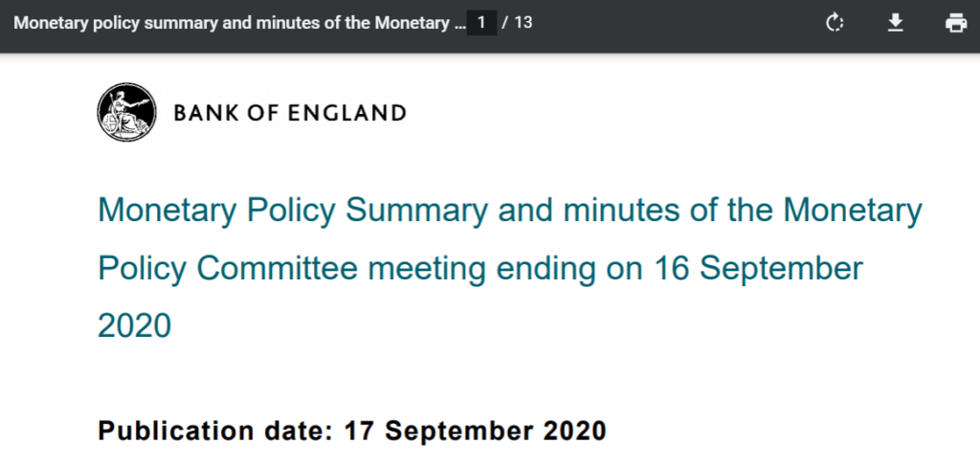
Task: Focus the current page number field
Action: (x=481, y=23)
